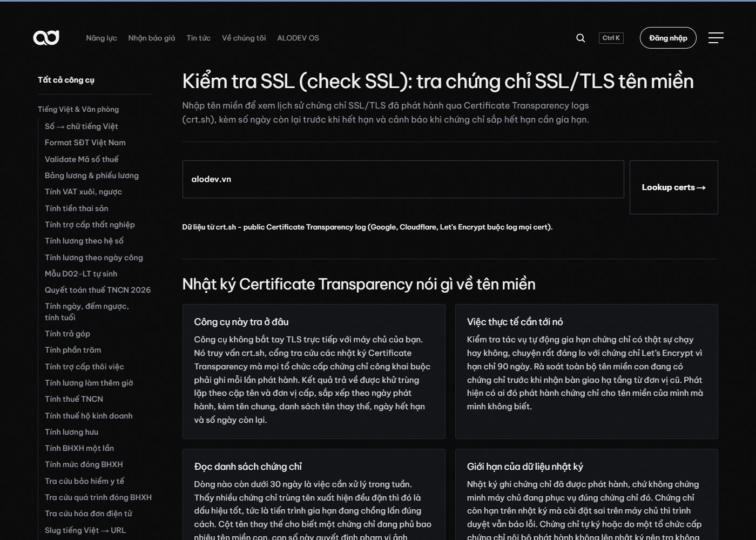Viewport: 756px width, 540px height.
Task: Open Tính ngày, đếm ngược, tính tuổi link
Action: click(87, 312)
